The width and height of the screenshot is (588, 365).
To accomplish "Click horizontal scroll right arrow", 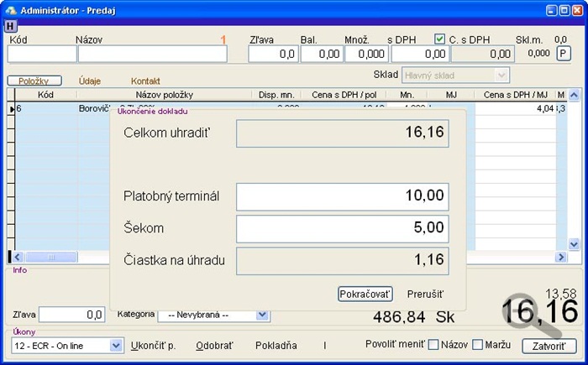I will [x=561, y=257].
